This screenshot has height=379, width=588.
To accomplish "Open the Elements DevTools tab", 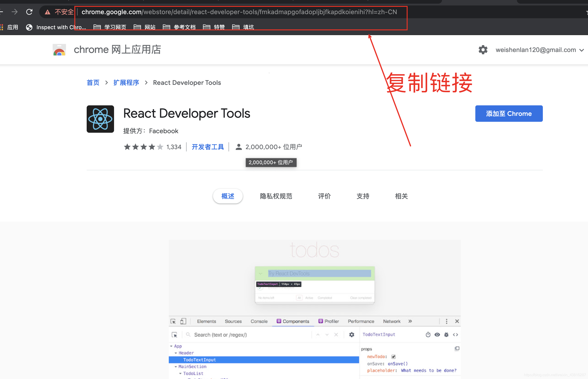I will [x=206, y=321].
